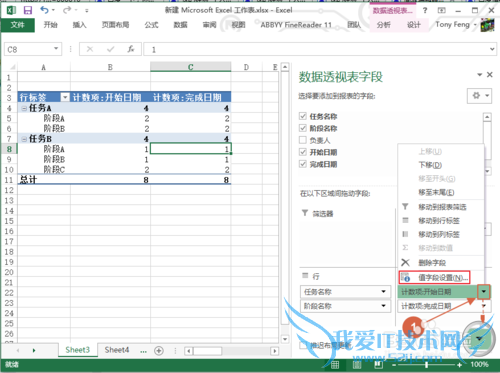The width and height of the screenshot is (500, 373).
Task: Open 阶段名称 row field dropdown
Action: pos(383,306)
